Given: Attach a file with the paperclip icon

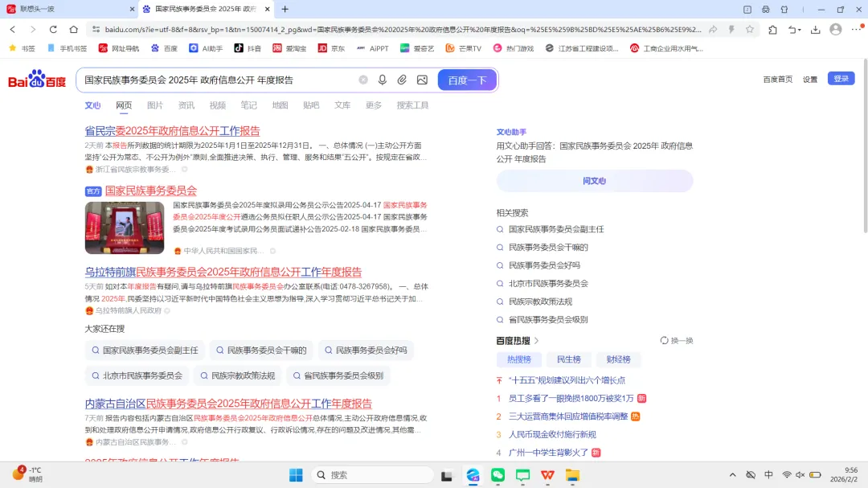Looking at the screenshot, I should (x=402, y=80).
